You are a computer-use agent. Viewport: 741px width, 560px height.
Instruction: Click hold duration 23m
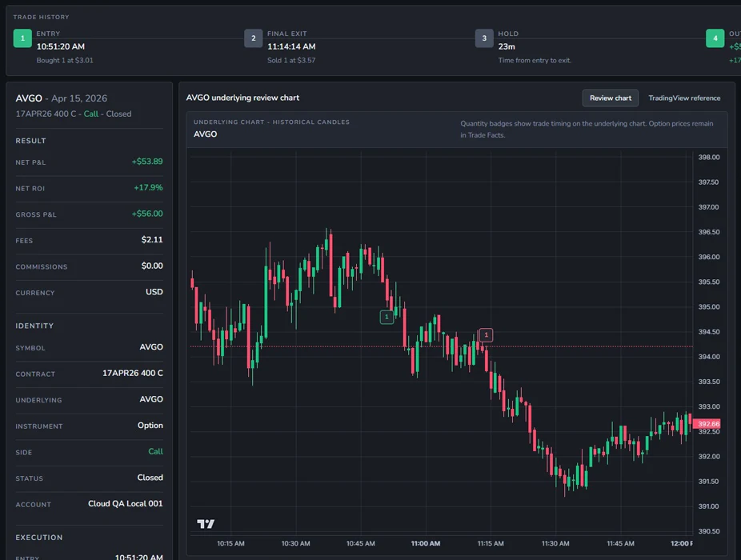coord(506,46)
